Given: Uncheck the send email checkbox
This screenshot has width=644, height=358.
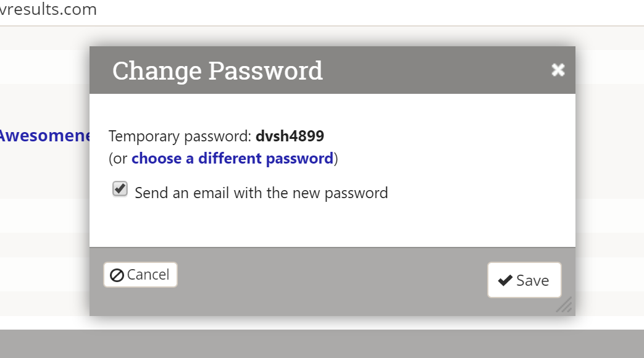Looking at the screenshot, I should tap(120, 189).
